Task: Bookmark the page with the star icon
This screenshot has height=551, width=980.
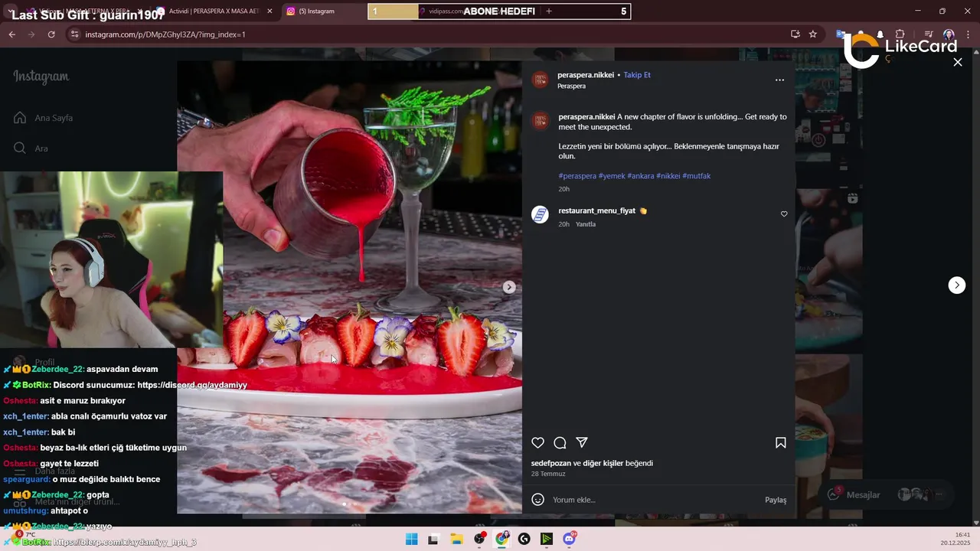Action: 813,34
